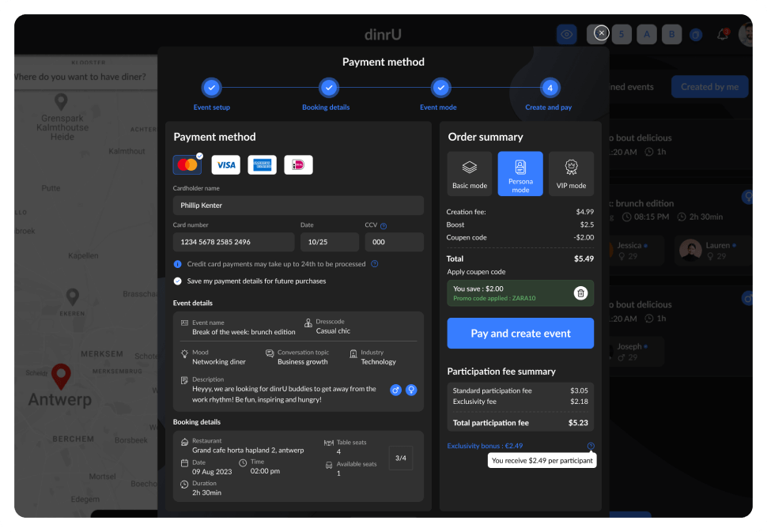The height and width of the screenshot is (532, 767).
Task: Click the exclusivity bonus info icon
Action: [591, 446]
